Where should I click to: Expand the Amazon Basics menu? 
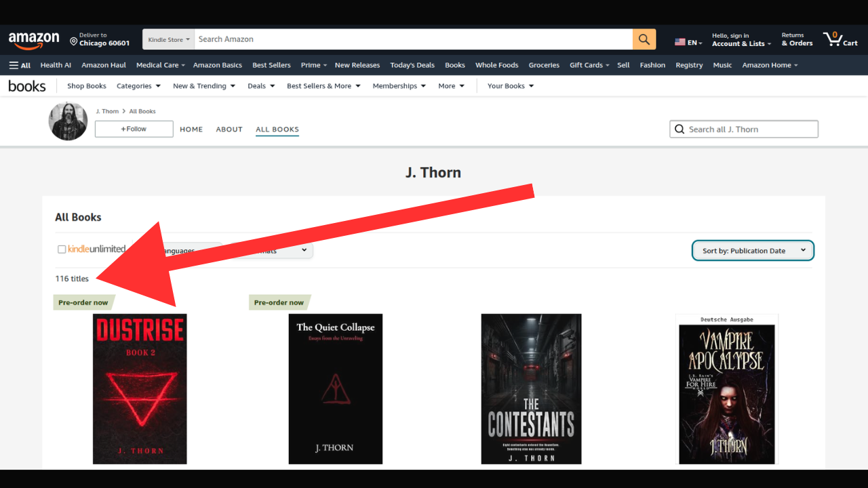(218, 65)
